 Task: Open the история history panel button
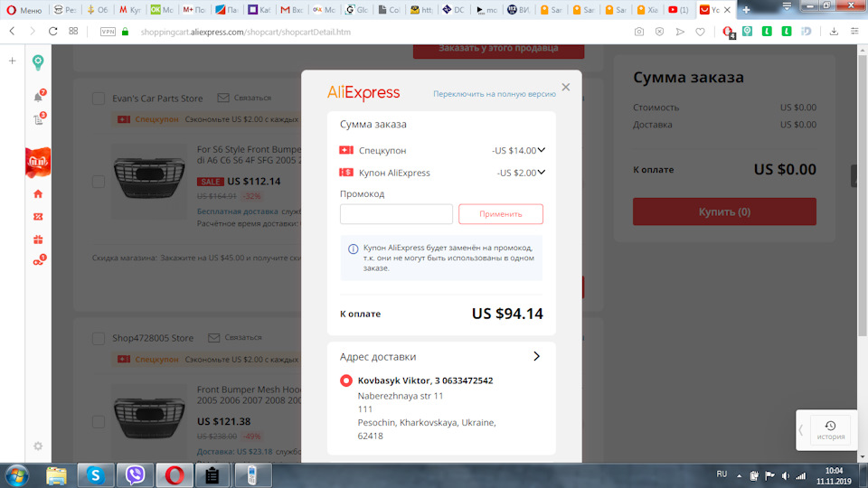pyautogui.click(x=830, y=430)
